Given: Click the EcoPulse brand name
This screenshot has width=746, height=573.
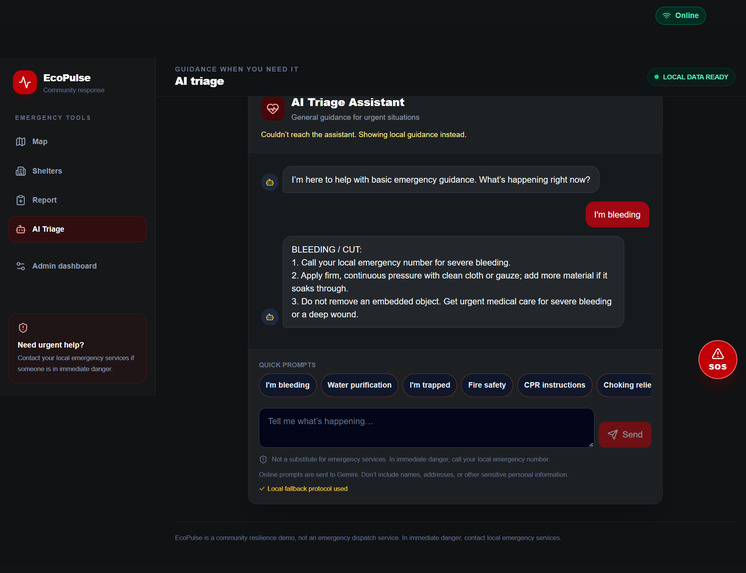Looking at the screenshot, I should pos(67,78).
